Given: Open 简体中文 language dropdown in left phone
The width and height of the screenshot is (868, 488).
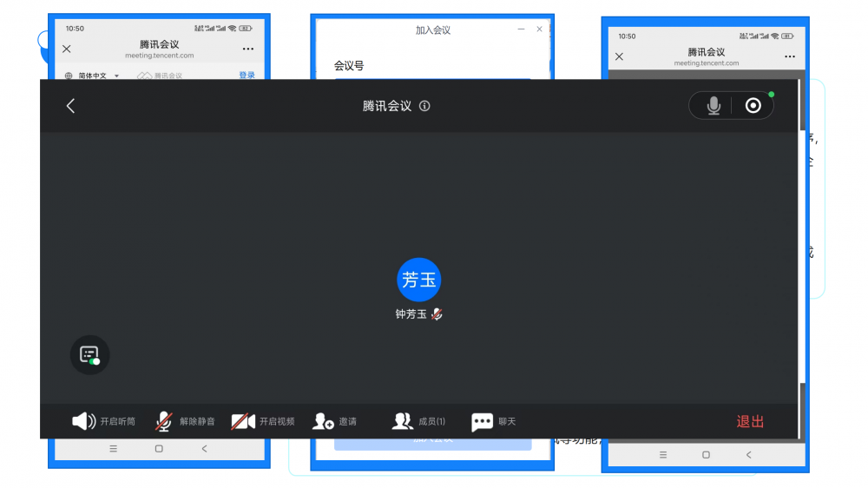Looking at the screenshot, I should coord(92,76).
